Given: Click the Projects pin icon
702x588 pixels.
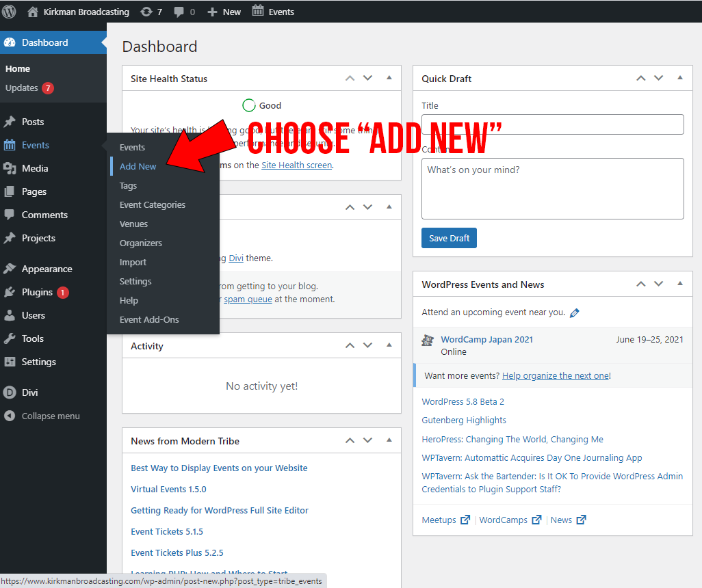Looking at the screenshot, I should [10, 238].
